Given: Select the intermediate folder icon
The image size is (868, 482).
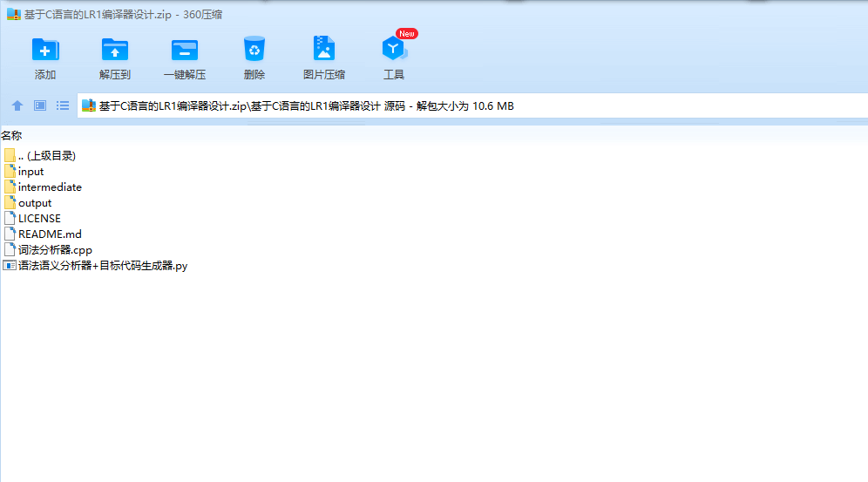Looking at the screenshot, I should tap(10, 187).
